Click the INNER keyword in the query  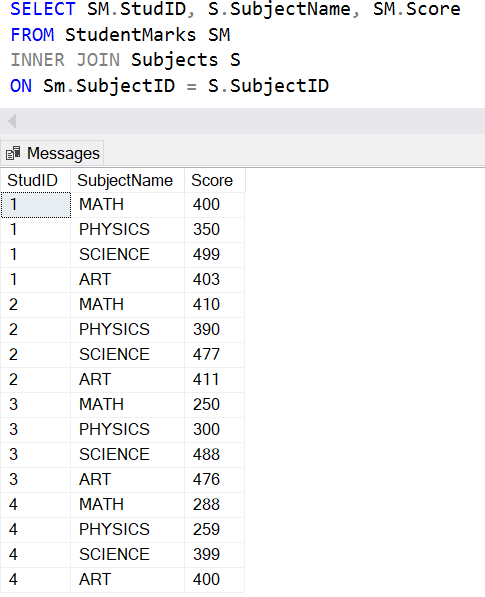37,60
